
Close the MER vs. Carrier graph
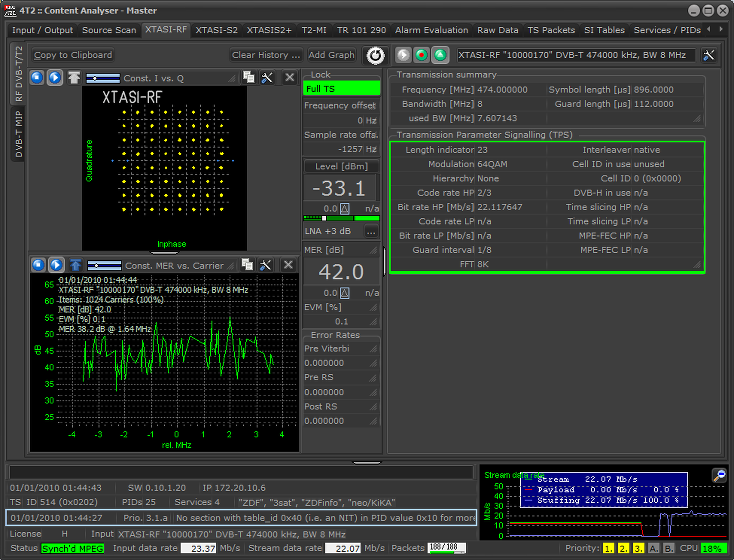288,265
